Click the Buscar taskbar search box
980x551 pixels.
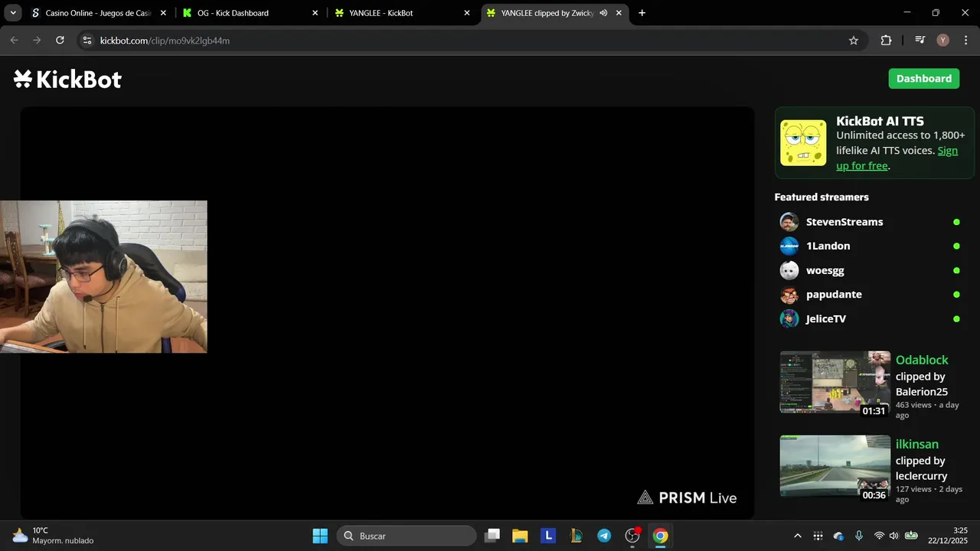pos(407,536)
